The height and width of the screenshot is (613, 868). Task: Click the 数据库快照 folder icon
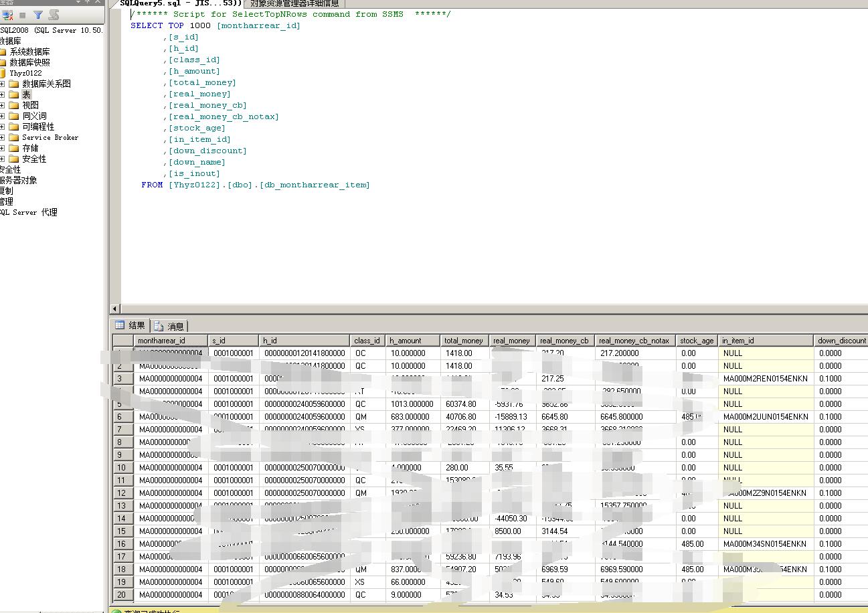click(3, 62)
